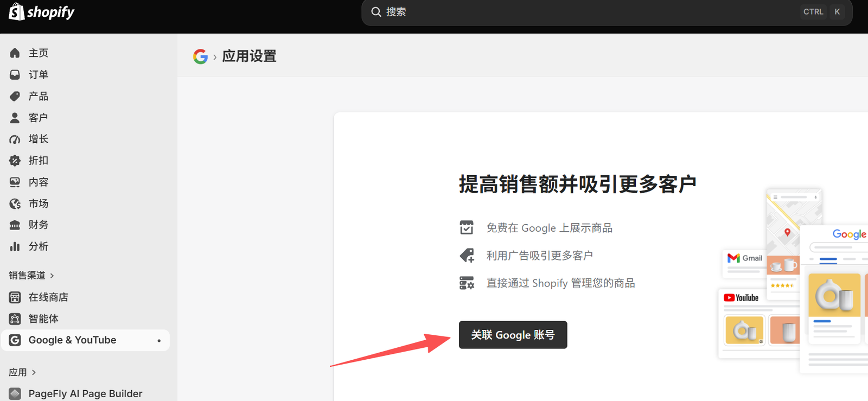Click the content image icon beside 内容
This screenshot has width=868, height=401.
point(15,182)
